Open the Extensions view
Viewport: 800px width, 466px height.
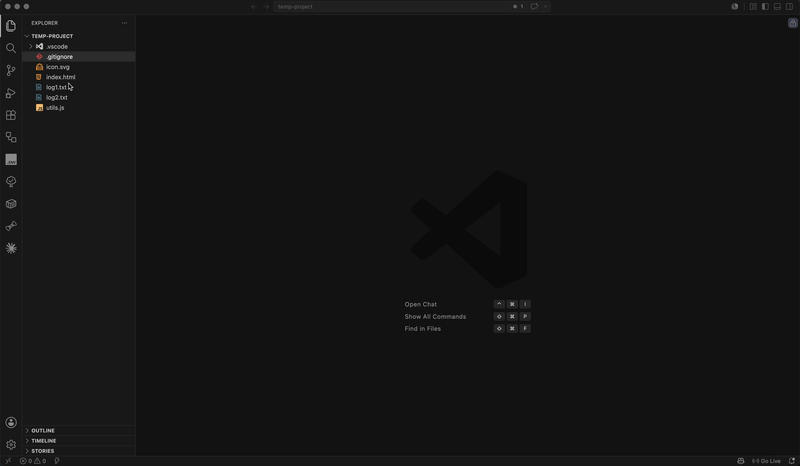point(11,115)
